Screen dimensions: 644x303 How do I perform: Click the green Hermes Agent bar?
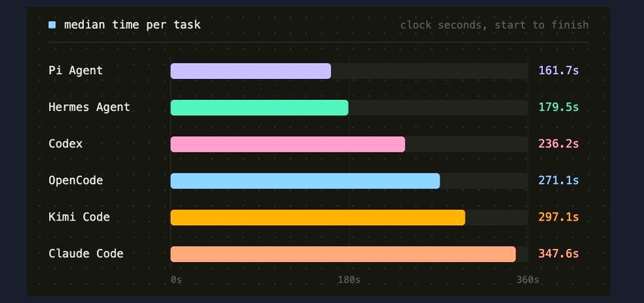click(x=259, y=107)
